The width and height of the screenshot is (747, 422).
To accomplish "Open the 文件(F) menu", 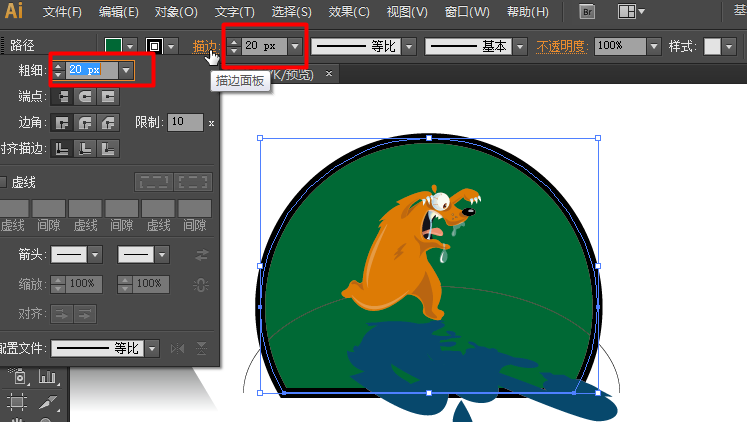I will (x=62, y=12).
